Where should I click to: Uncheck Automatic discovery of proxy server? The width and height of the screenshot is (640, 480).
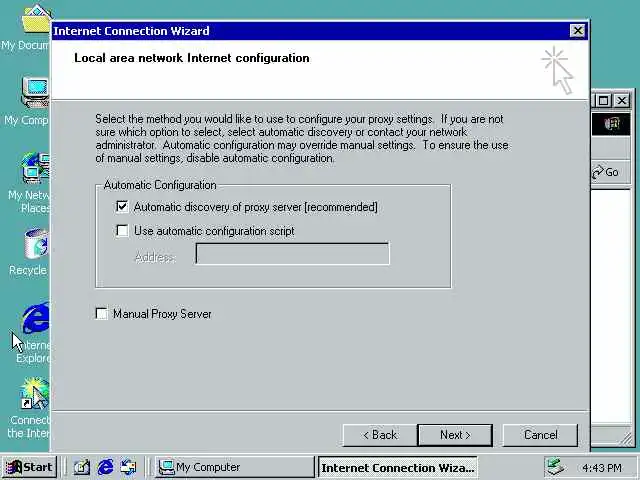click(122, 207)
